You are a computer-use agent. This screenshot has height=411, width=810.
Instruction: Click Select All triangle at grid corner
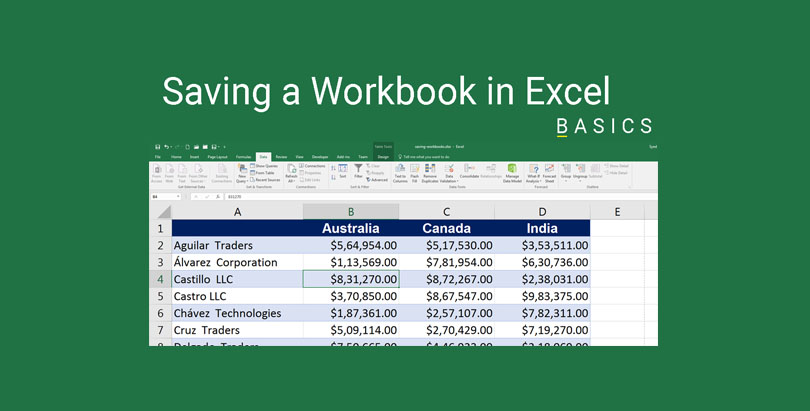tap(164, 212)
